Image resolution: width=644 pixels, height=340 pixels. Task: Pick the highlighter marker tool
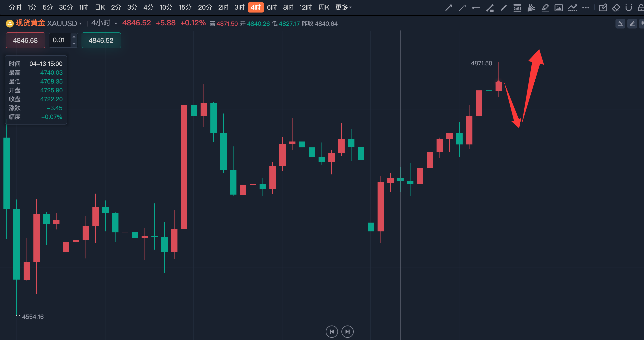tap(545, 8)
